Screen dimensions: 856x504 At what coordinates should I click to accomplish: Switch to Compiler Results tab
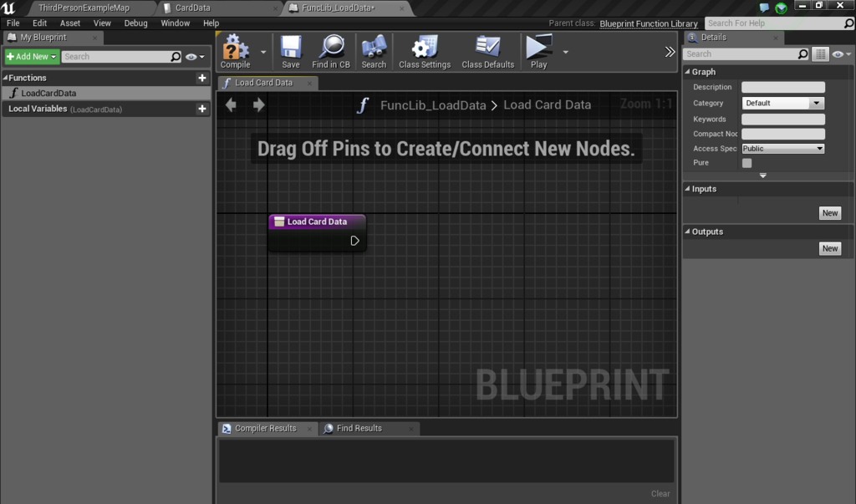pyautogui.click(x=266, y=429)
